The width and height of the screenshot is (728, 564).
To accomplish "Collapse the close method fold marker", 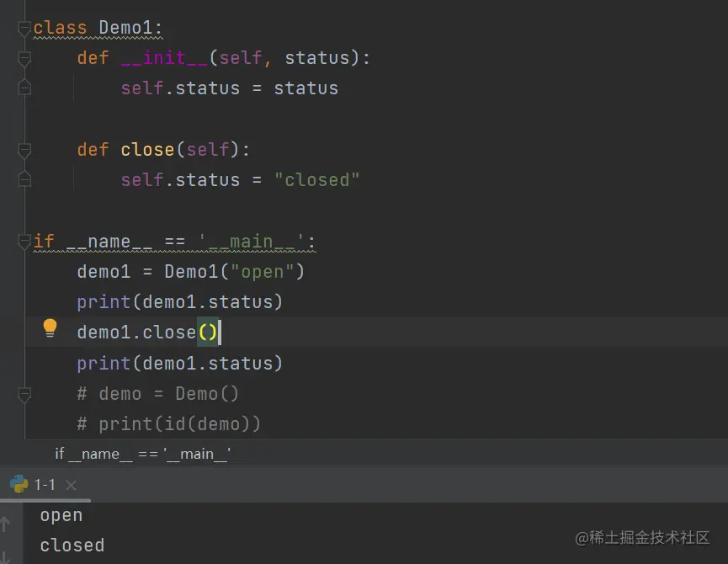I will coord(24,150).
